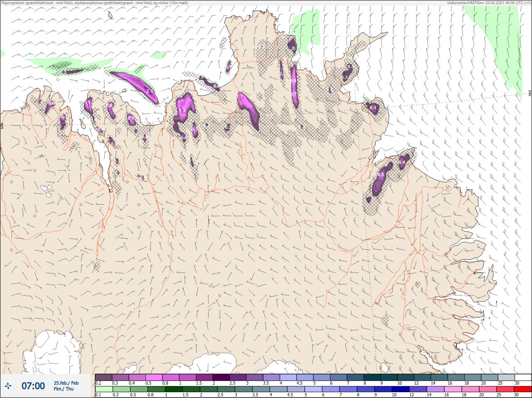Viewport: 532px width, 398px height.
Task: Select the red lower legend swatch at 30
Action: click(x=523, y=389)
